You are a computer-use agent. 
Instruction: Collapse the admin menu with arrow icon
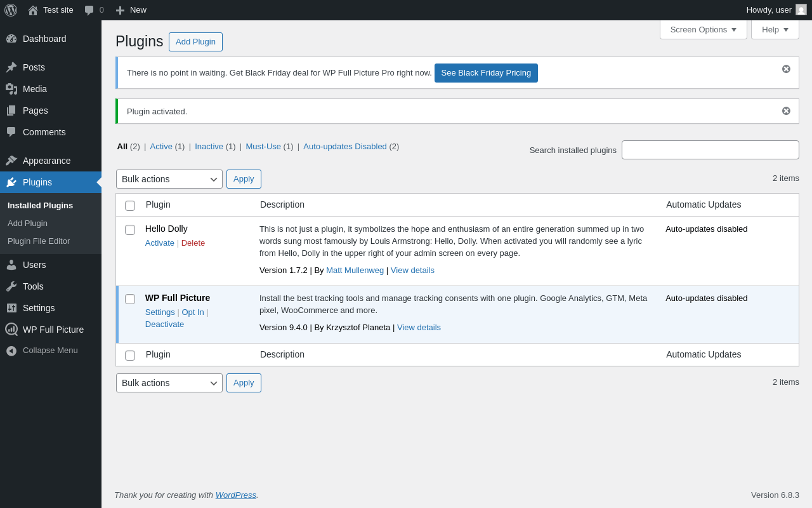tap(11, 351)
